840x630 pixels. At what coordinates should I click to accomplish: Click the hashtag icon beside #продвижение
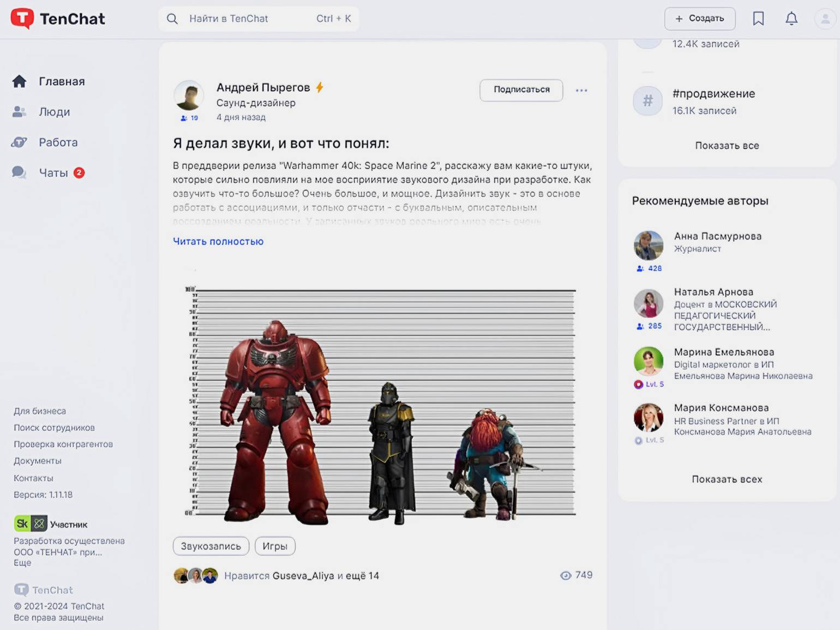point(648,100)
